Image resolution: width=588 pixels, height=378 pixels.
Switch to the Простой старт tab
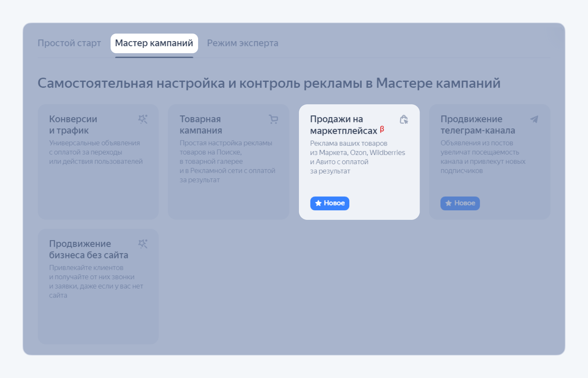click(x=69, y=43)
